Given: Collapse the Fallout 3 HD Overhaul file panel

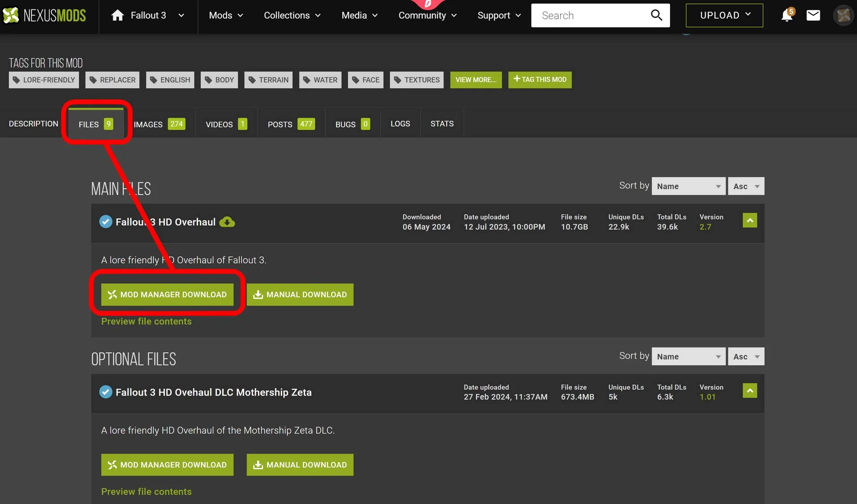Looking at the screenshot, I should pyautogui.click(x=750, y=220).
